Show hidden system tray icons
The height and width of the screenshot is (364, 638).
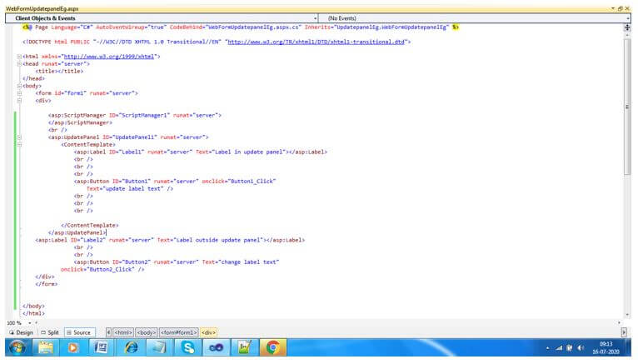pos(547,348)
